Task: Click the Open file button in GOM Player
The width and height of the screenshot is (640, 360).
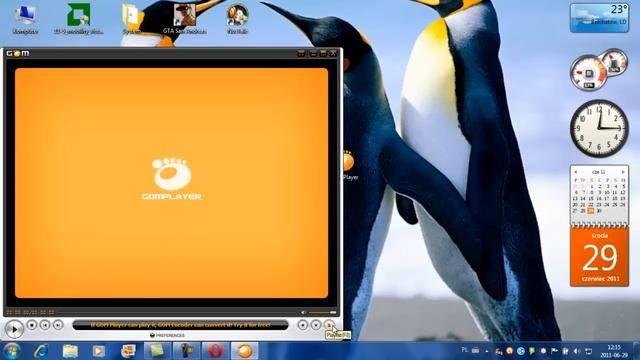Action: [x=316, y=325]
